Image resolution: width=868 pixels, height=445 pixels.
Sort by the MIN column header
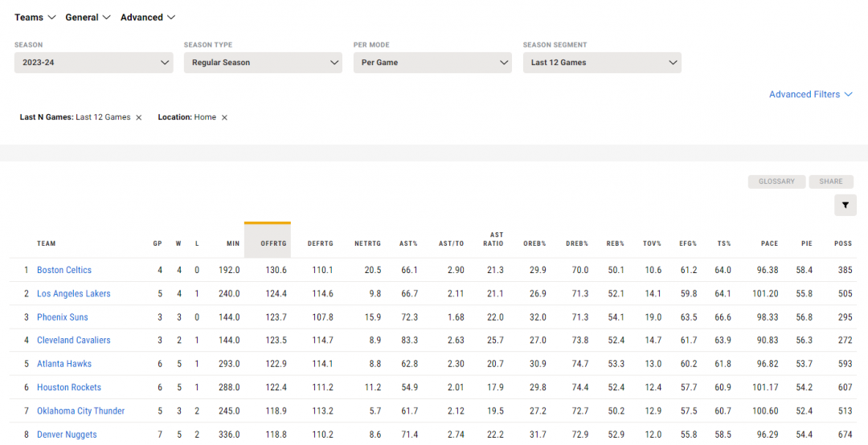(x=233, y=243)
